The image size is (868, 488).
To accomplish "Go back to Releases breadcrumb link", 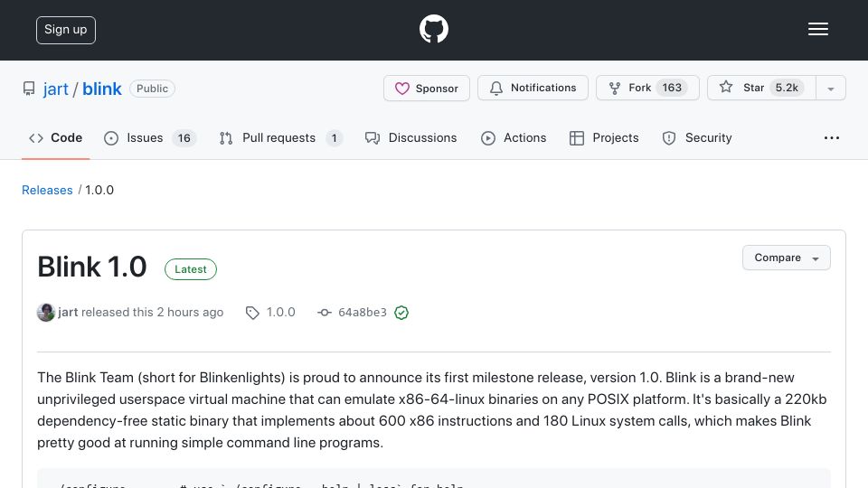I will click(x=47, y=190).
